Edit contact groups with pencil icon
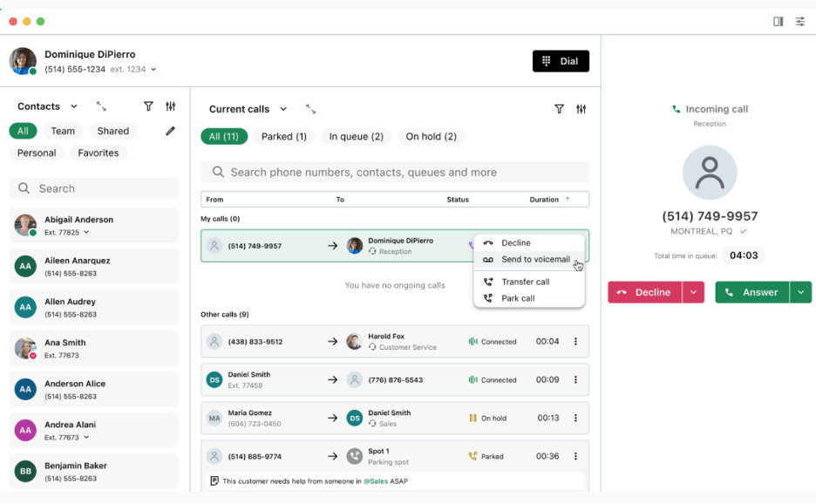816x504 pixels. (170, 131)
